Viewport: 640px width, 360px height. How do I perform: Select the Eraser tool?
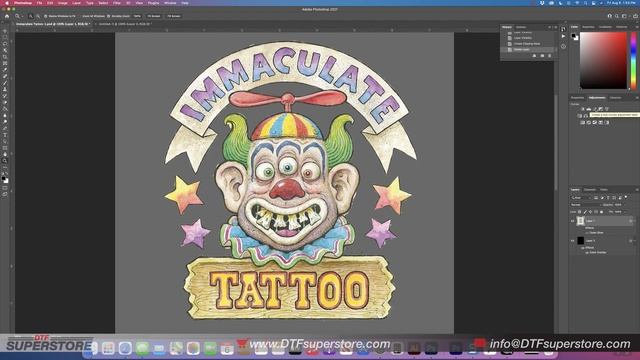pyautogui.click(x=5, y=102)
